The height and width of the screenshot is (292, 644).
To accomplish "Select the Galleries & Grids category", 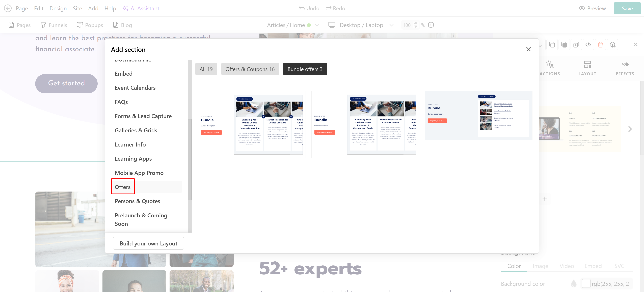I will click(136, 130).
